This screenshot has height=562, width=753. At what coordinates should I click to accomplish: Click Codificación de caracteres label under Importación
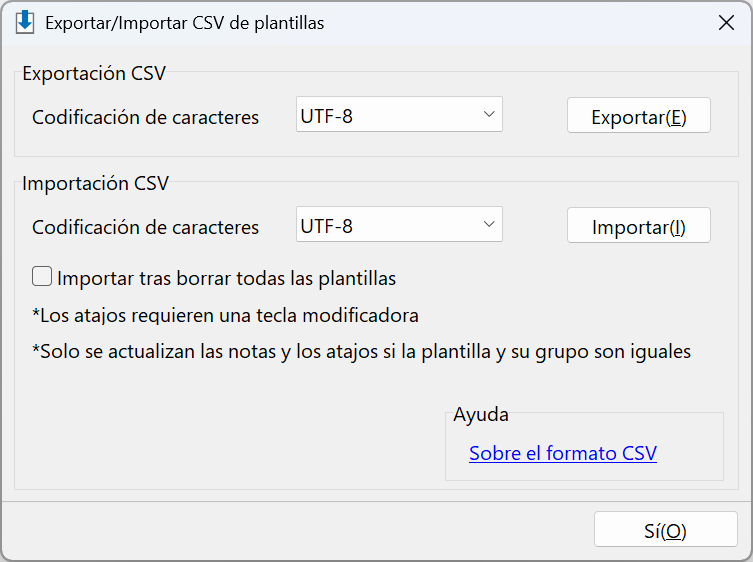[146, 227]
